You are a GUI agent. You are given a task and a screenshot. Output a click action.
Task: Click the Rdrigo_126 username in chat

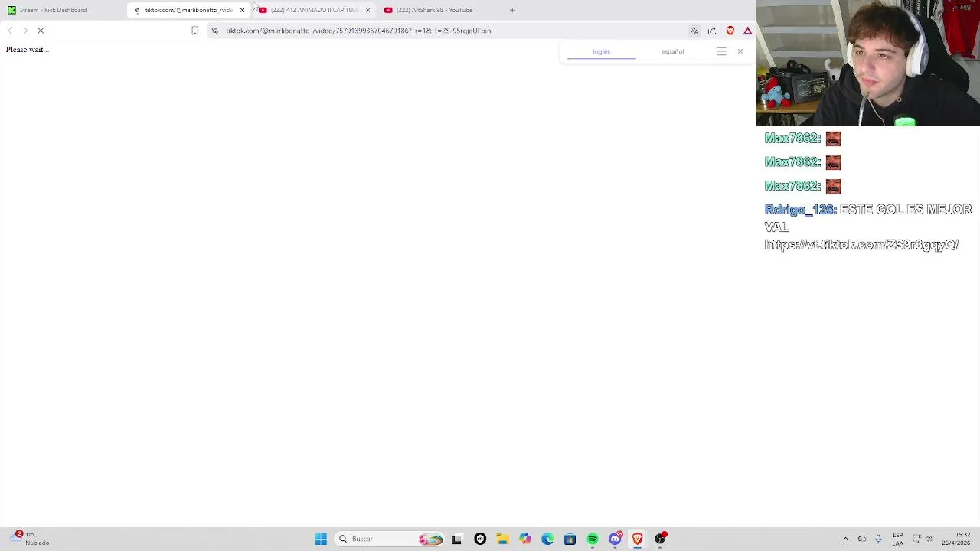tap(800, 210)
